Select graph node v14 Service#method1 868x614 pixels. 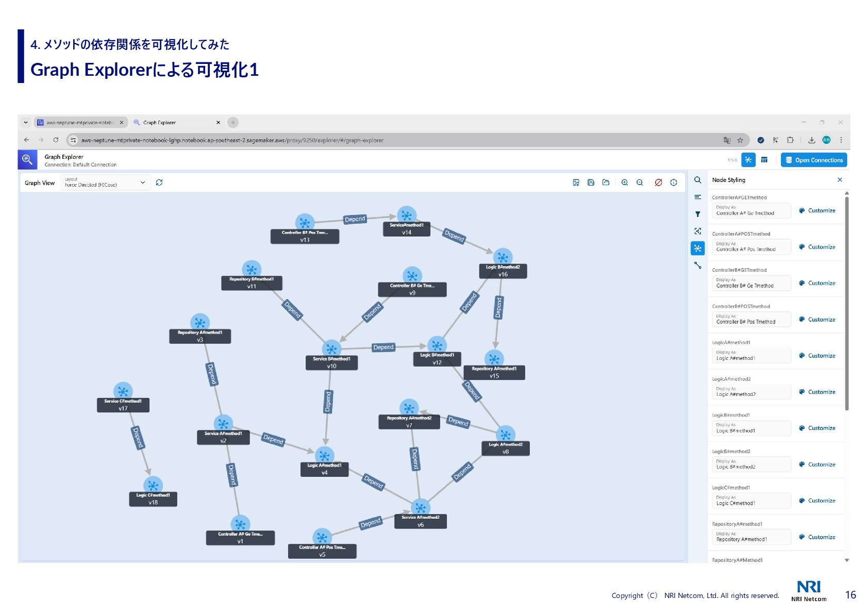coord(407,222)
